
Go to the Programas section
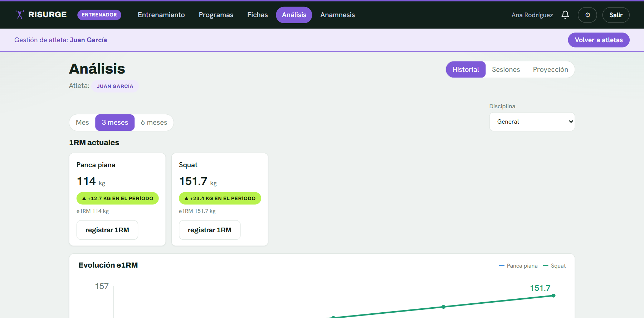click(216, 15)
